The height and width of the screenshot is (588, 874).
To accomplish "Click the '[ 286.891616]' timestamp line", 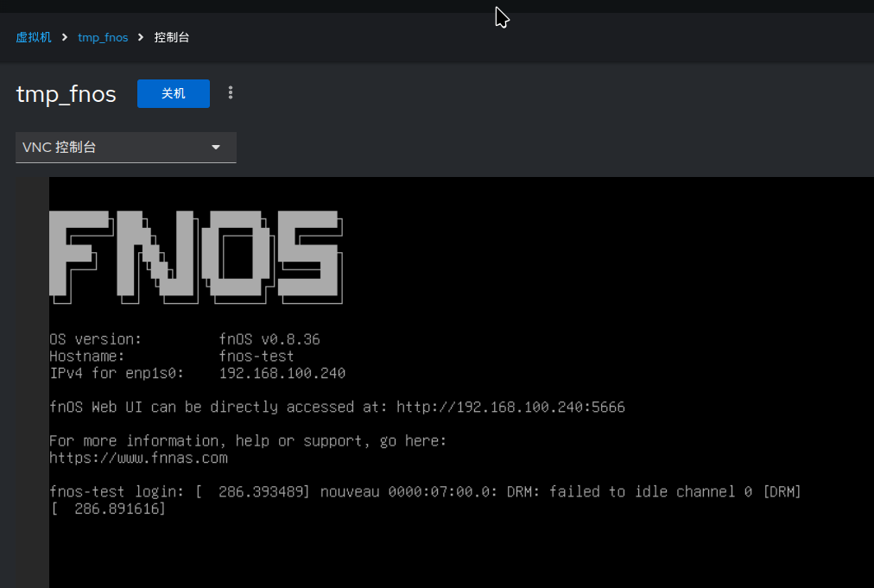I will tap(108, 509).
